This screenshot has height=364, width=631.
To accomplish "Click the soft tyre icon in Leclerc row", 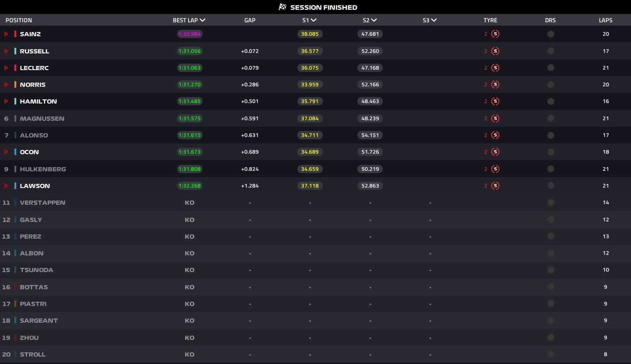I will pyautogui.click(x=495, y=68).
